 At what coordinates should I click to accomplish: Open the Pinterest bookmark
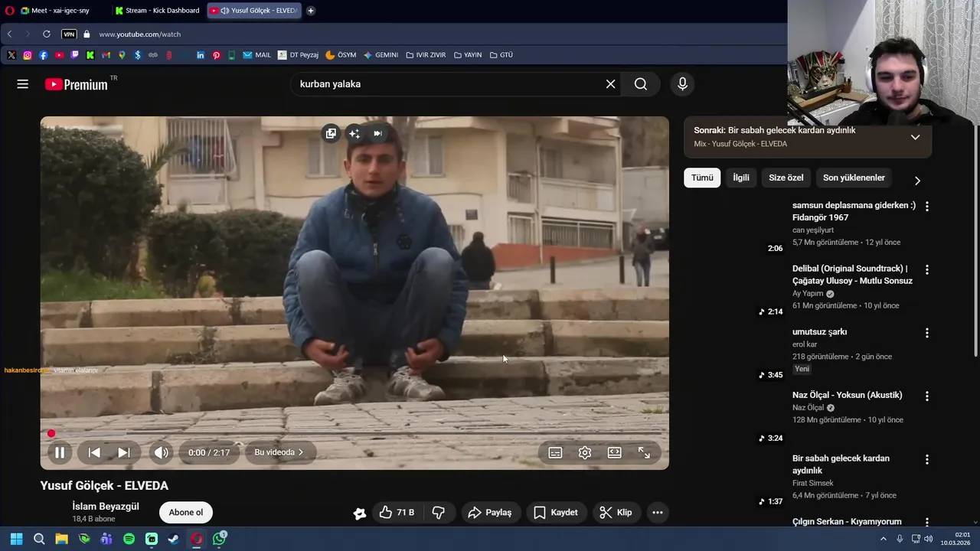[x=217, y=55]
